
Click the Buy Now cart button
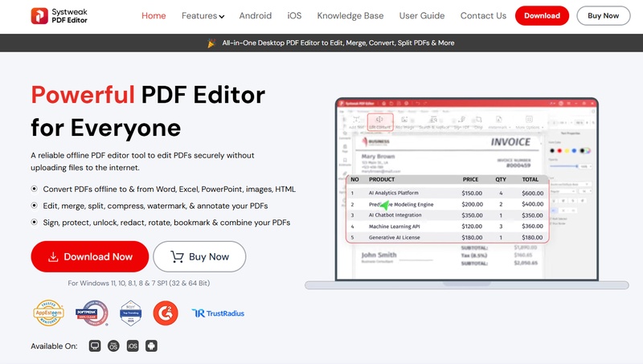pos(199,256)
